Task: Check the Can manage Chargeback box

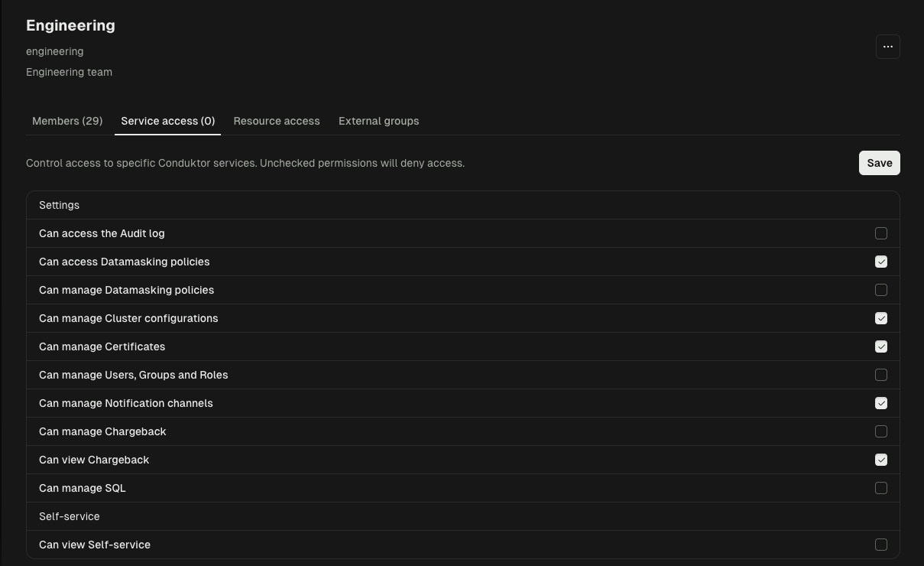Action: [881, 431]
